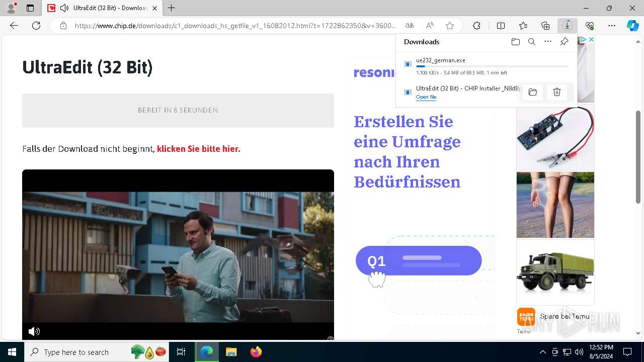Click the klicken Sie bitte hier link
This screenshot has height=362, width=644.
(x=199, y=149)
